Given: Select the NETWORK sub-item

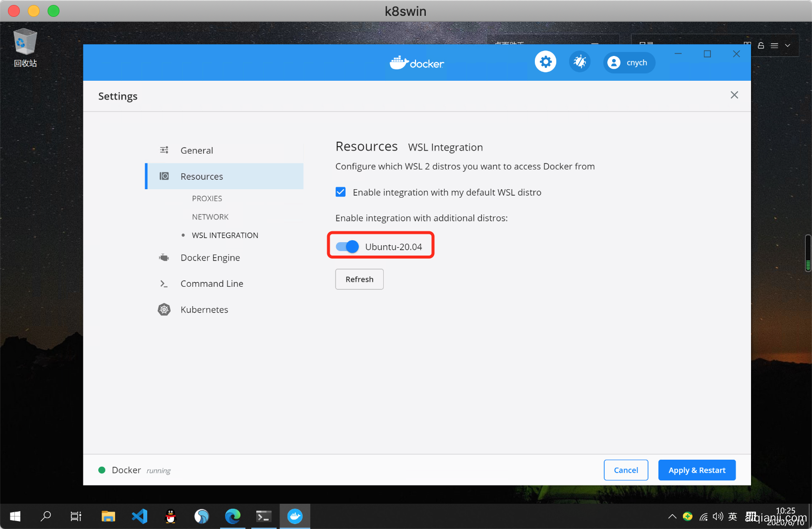Looking at the screenshot, I should pyautogui.click(x=210, y=217).
